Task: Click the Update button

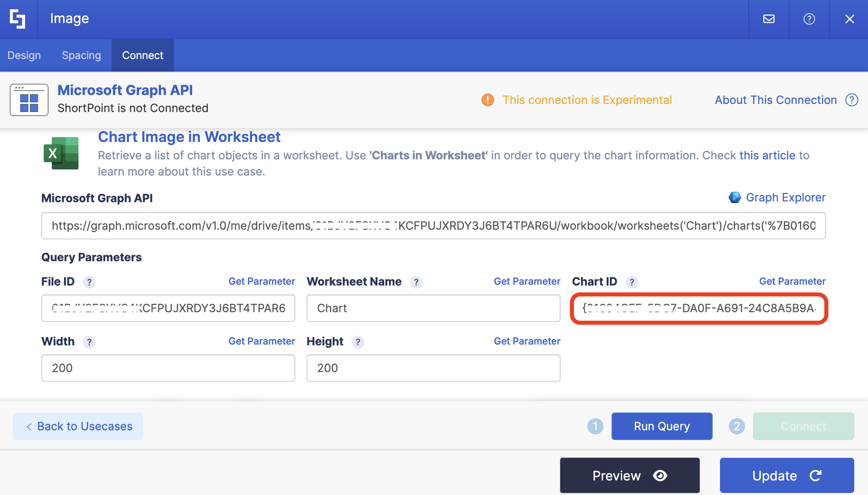Action: pos(787,476)
